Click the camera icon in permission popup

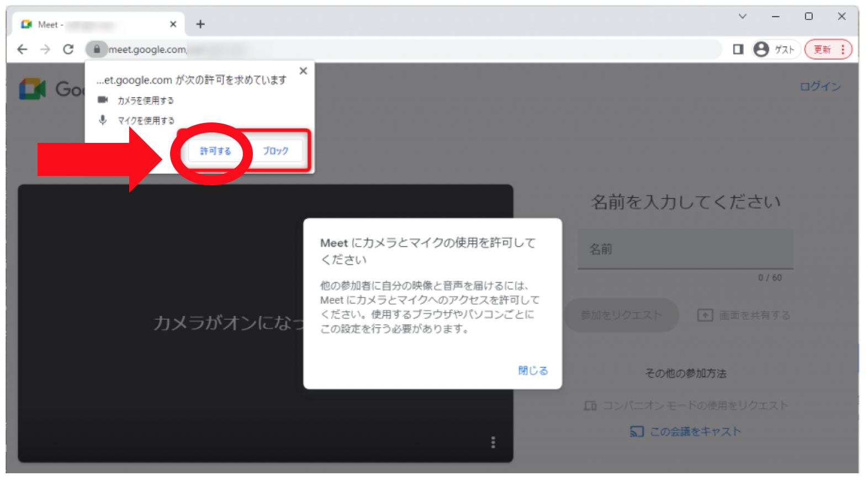click(103, 100)
